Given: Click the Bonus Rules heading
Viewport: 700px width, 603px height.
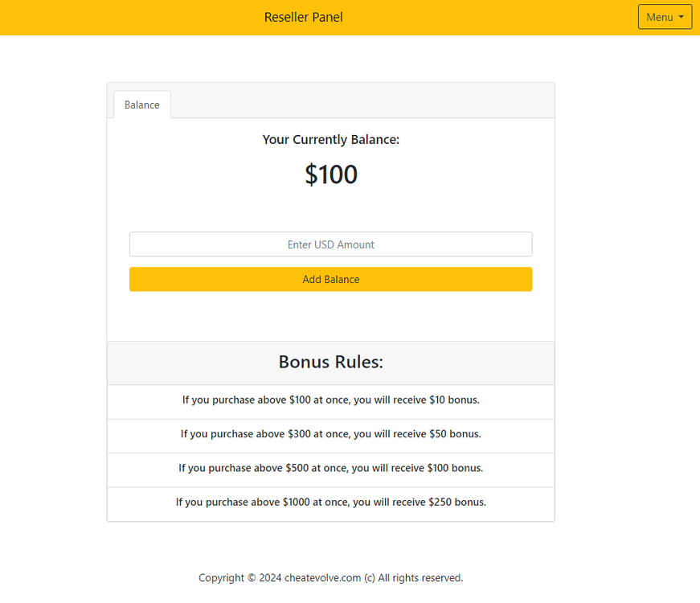Looking at the screenshot, I should pyautogui.click(x=330, y=362).
